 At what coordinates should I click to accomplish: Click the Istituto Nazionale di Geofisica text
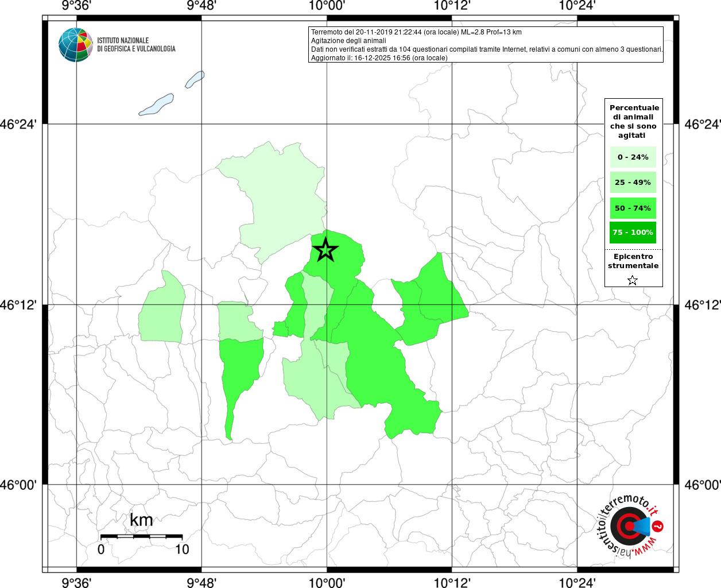136,45
